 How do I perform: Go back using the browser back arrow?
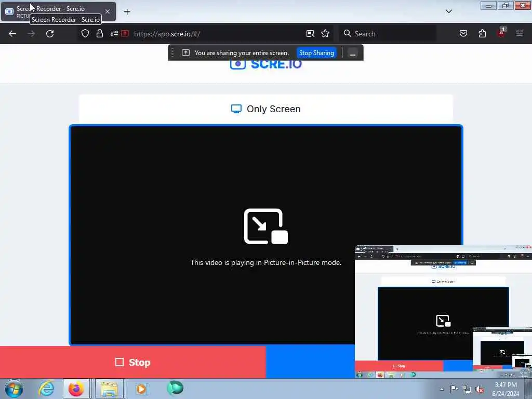(12, 34)
